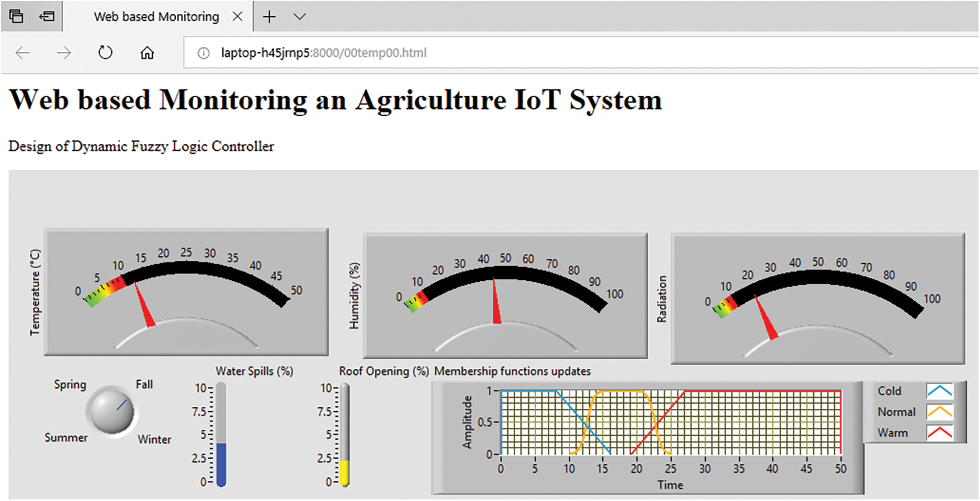This screenshot has width=980, height=501.
Task: Click the set tabs aside icon
Action: pyautogui.click(x=47, y=16)
